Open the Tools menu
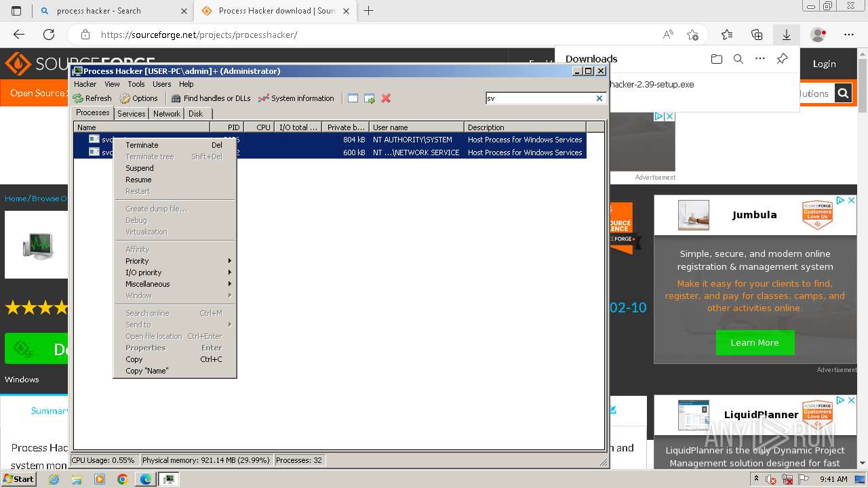 pyautogui.click(x=136, y=84)
